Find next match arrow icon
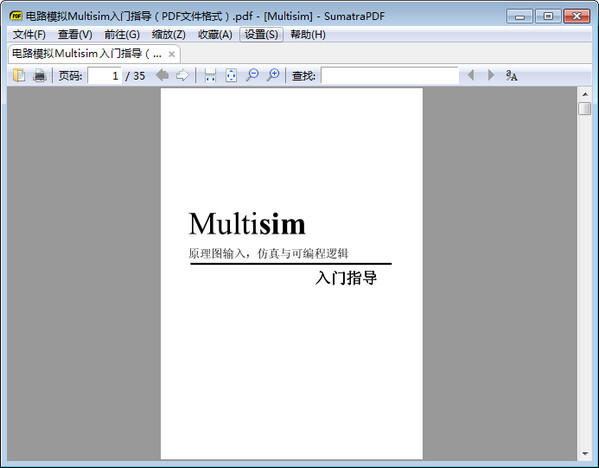Image resolution: width=599 pixels, height=468 pixels. coord(491,75)
